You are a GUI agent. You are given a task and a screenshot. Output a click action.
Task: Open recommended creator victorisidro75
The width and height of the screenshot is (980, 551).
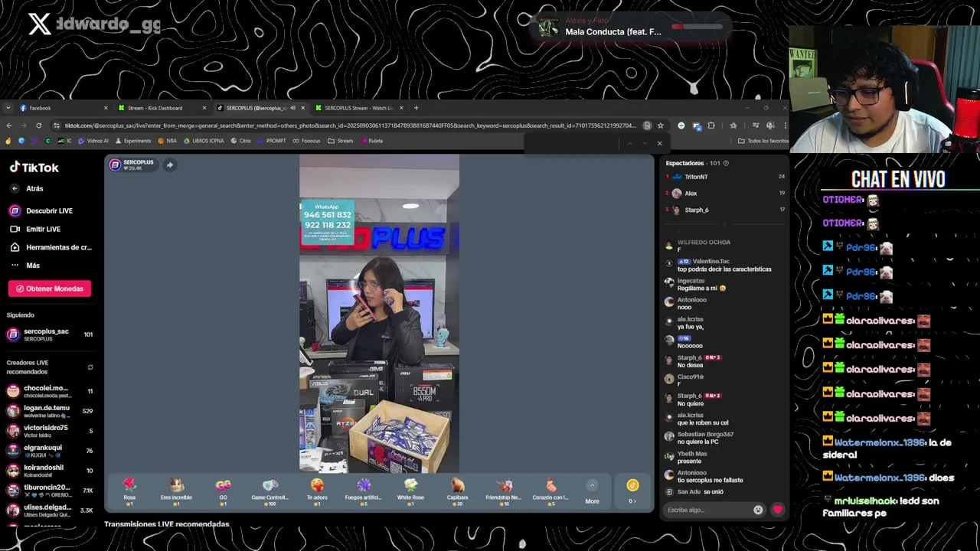[49, 431]
